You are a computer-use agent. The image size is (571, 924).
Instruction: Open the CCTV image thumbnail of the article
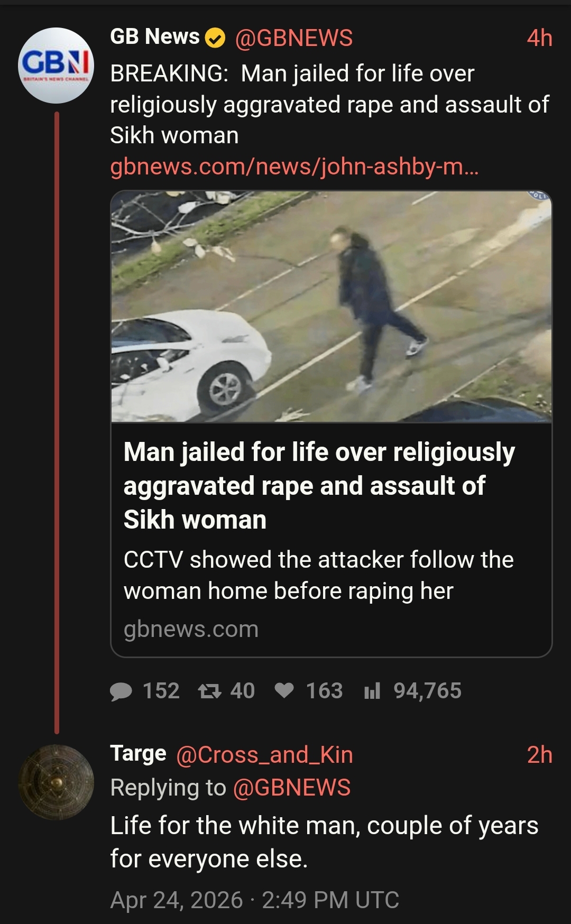click(x=331, y=307)
